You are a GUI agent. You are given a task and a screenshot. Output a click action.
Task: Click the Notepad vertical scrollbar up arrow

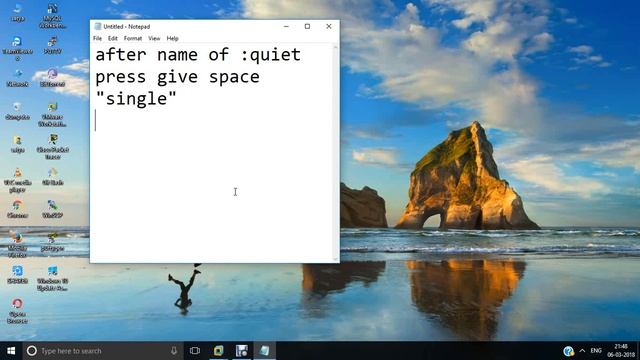click(336, 47)
